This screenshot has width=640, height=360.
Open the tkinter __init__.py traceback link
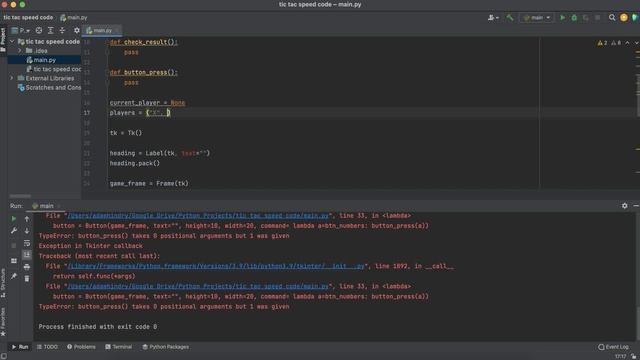pyautogui.click(x=216, y=266)
